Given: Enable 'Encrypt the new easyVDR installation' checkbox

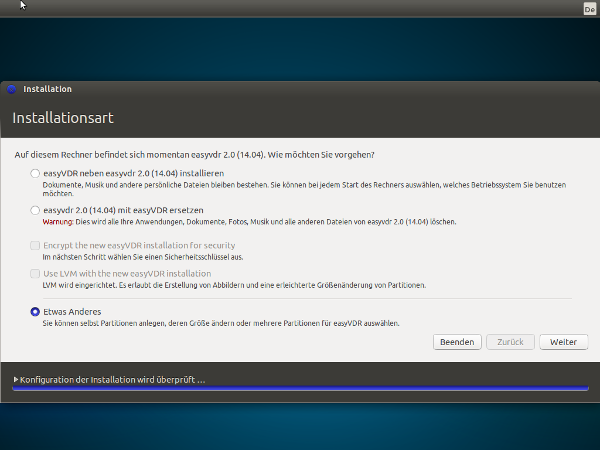Looking at the screenshot, I should [x=36, y=245].
